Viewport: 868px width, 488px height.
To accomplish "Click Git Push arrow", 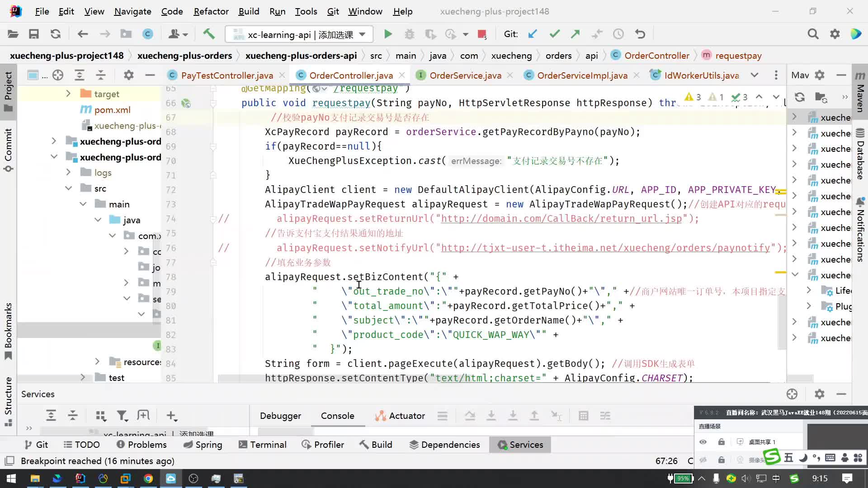I will click(x=575, y=34).
